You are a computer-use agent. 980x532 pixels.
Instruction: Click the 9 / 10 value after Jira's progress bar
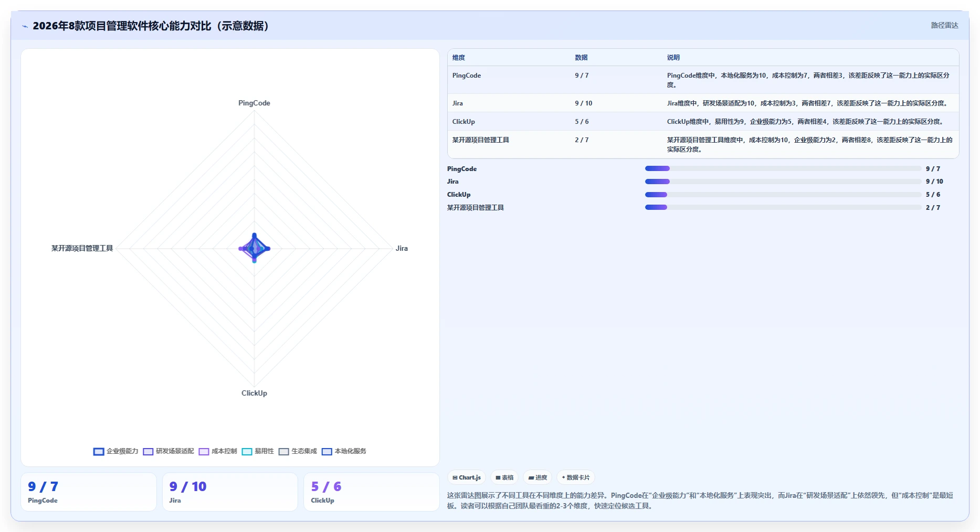coord(934,182)
